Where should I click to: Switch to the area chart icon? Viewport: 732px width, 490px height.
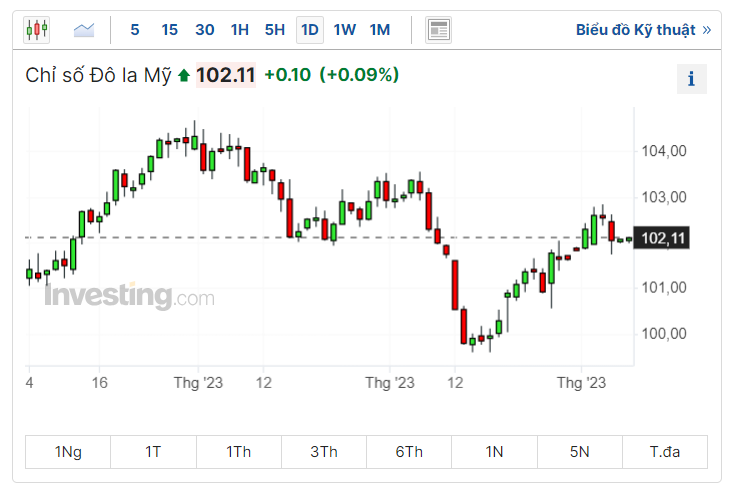click(x=84, y=29)
